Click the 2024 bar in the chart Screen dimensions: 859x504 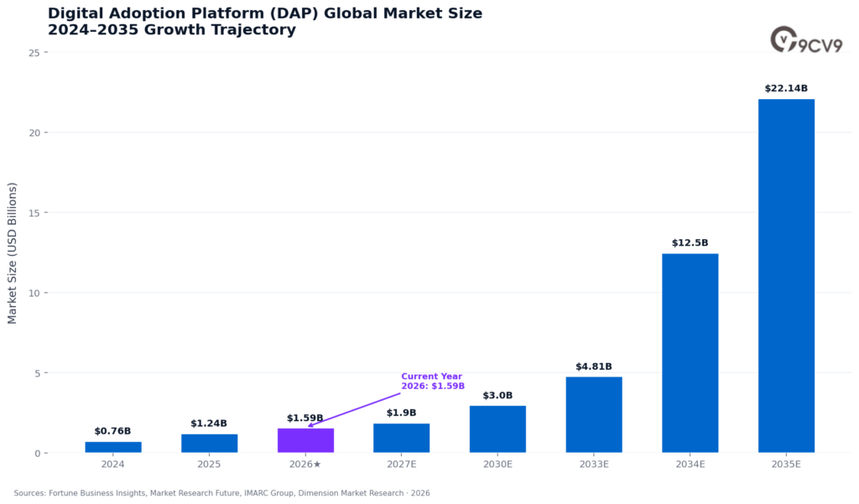[113, 447]
